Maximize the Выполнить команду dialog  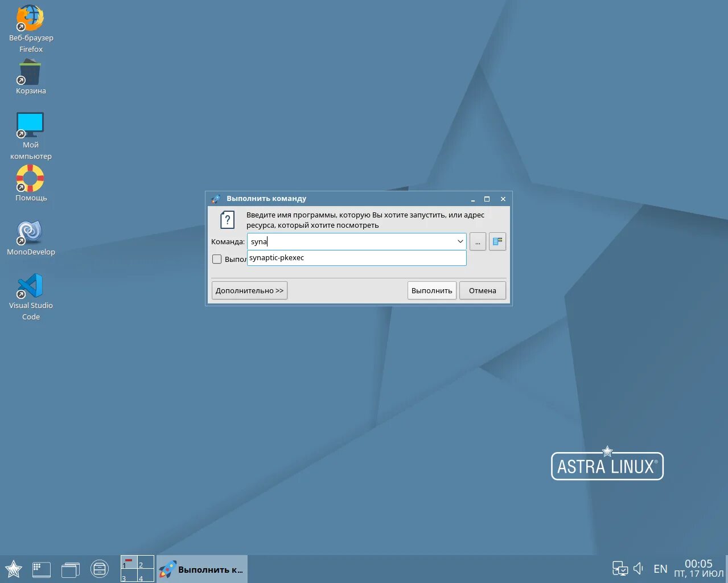(x=487, y=199)
